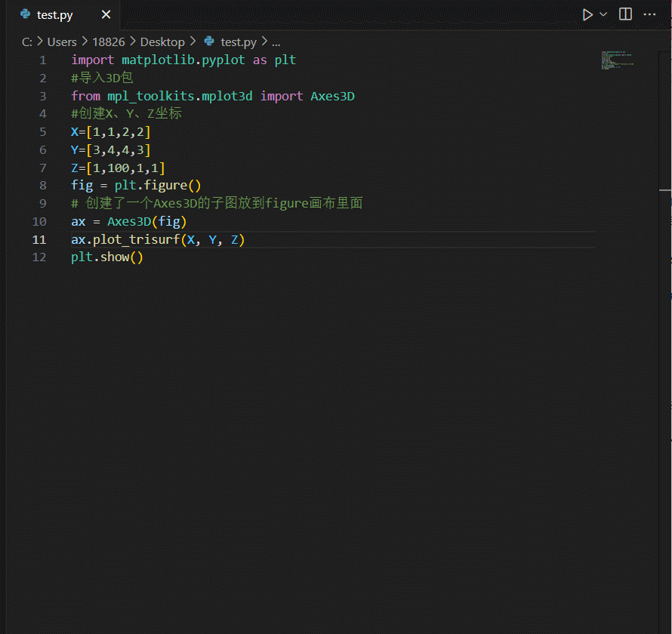Click line number 5 in gutter
This screenshot has width=672, height=634.
[43, 132]
